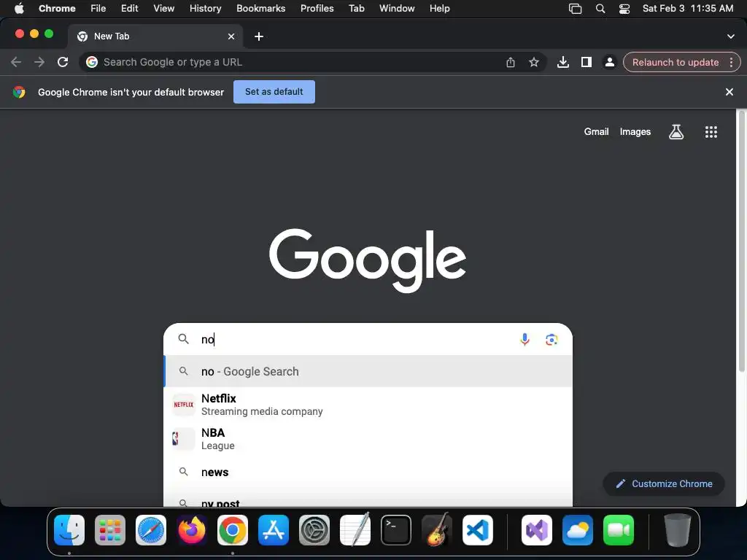
Task: Select the NBA League suggestion
Action: (368, 438)
